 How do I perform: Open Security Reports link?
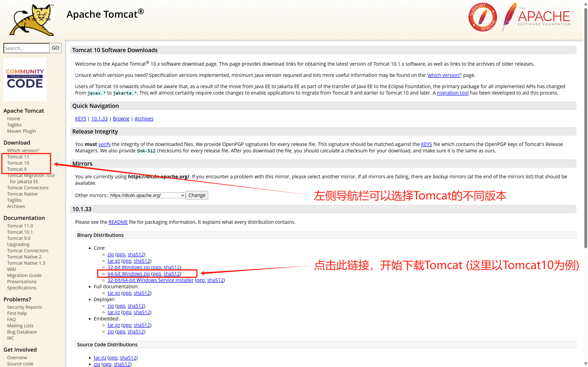pos(25,307)
